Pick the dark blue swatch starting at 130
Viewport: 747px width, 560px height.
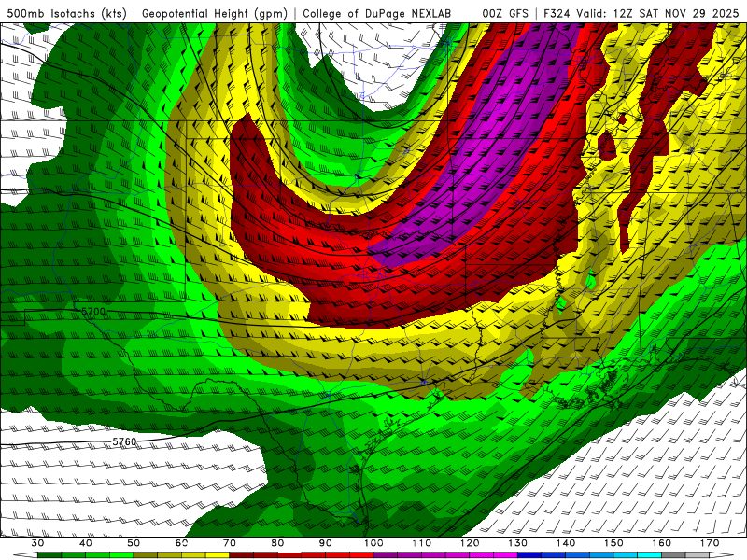click(529, 555)
